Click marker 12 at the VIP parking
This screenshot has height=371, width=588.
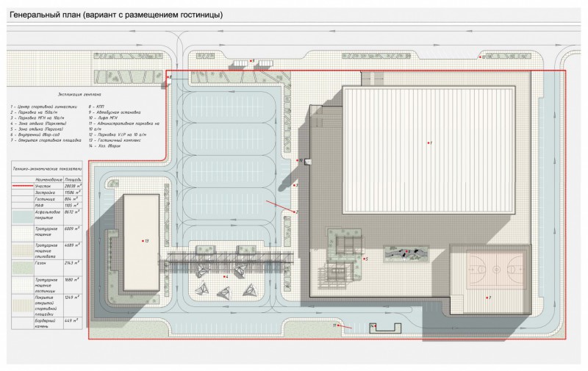click(481, 57)
